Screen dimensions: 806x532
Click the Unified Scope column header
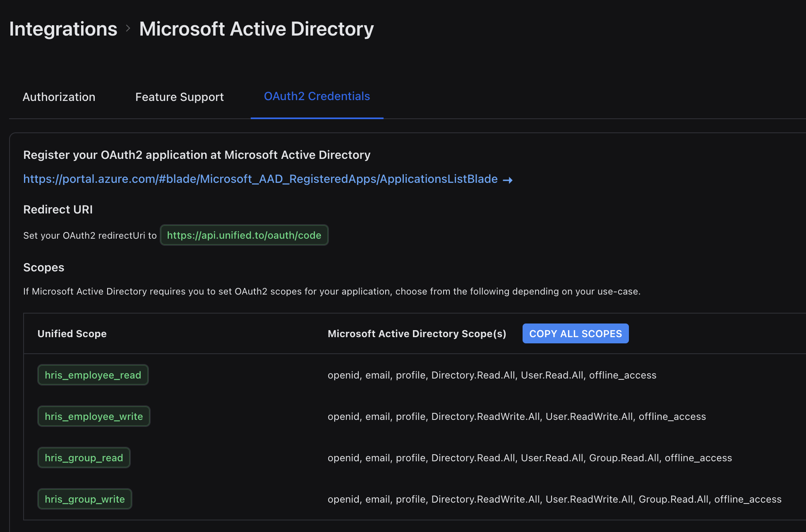72,334
